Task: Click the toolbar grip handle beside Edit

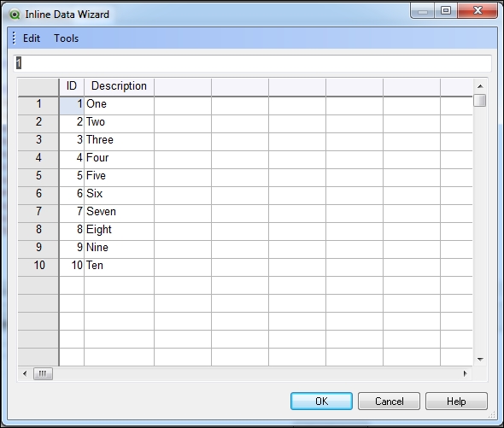Action: (x=14, y=38)
